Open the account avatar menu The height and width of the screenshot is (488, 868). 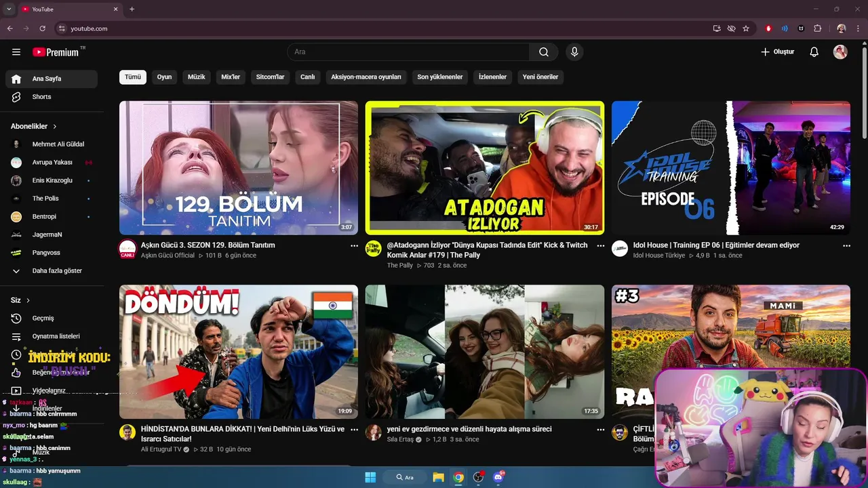(840, 52)
